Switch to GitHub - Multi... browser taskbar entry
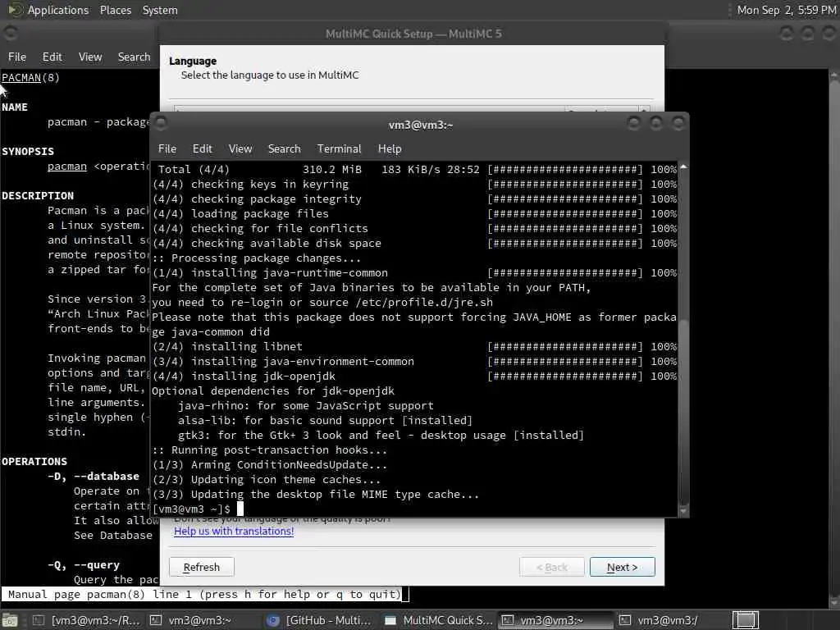 319,620
